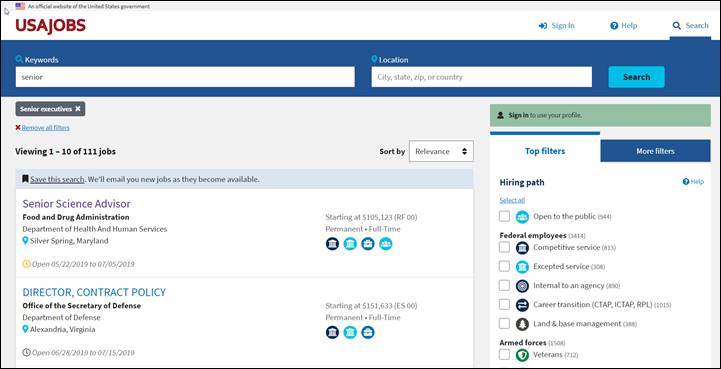Click the Viewing 1 – 10 of 111 jobs text

tap(65, 151)
